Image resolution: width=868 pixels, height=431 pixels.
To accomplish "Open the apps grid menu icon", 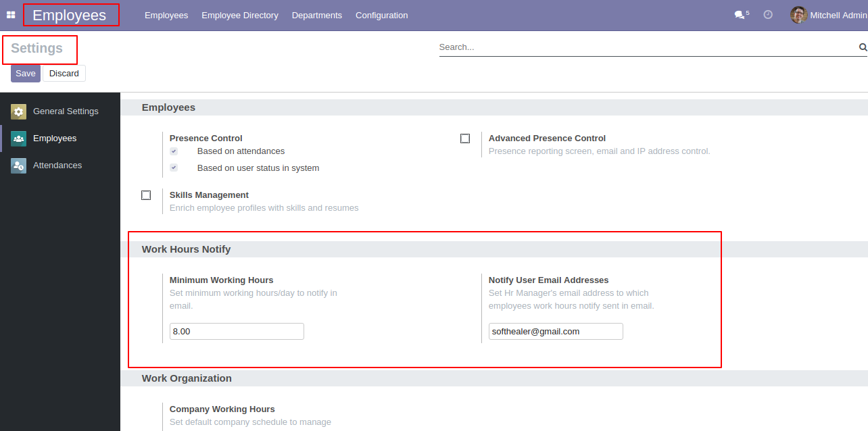I will 11,15.
